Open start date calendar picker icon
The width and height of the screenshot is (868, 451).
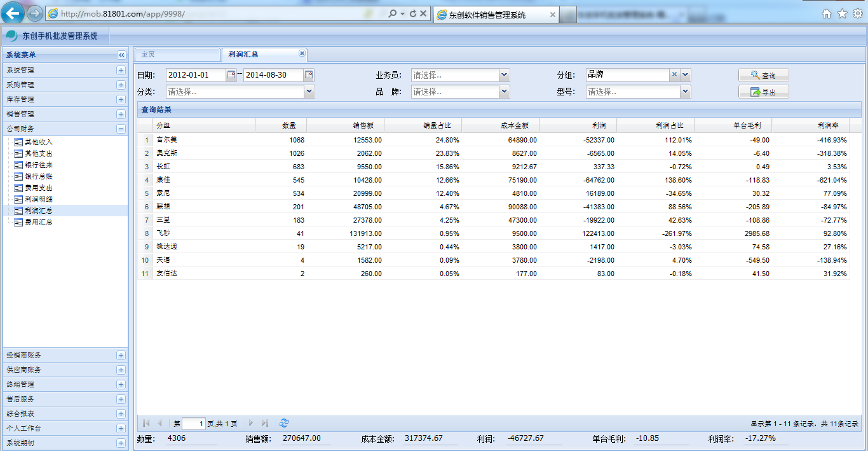pyautogui.click(x=231, y=75)
